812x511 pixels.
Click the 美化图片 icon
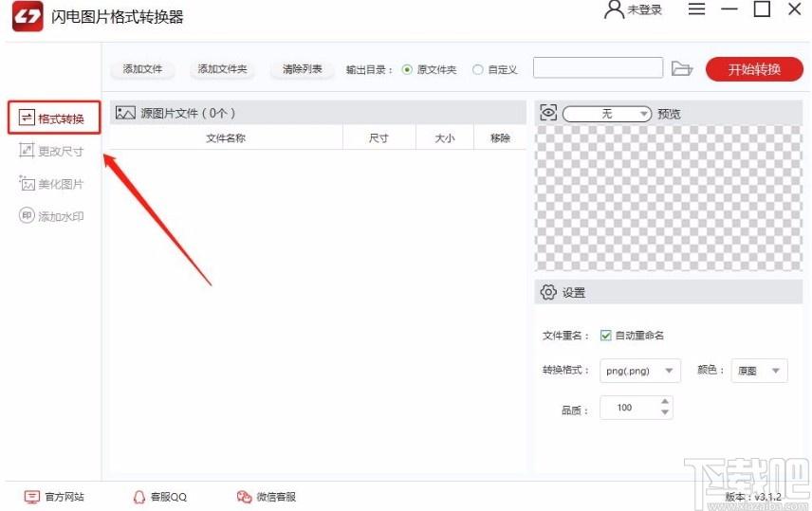click(x=27, y=183)
